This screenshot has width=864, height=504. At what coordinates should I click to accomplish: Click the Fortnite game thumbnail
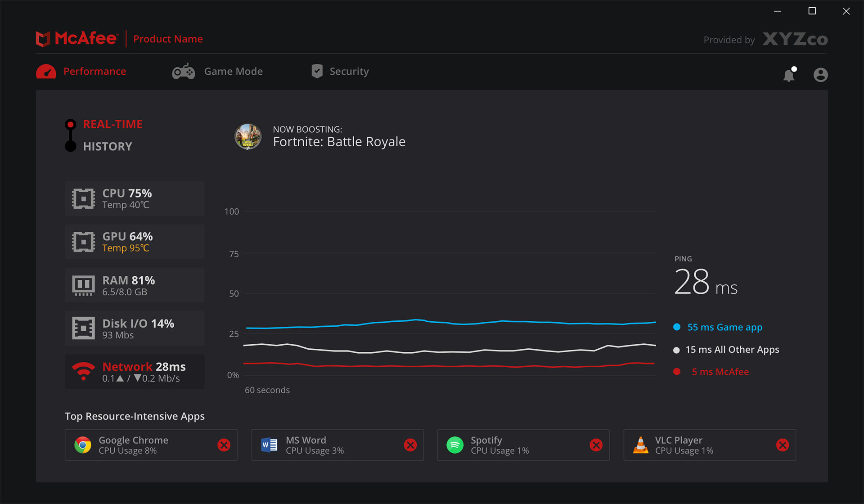(248, 136)
